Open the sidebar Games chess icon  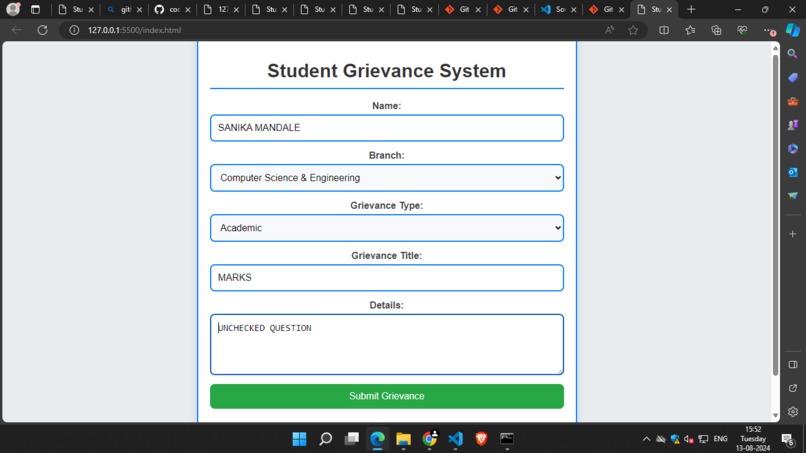click(x=793, y=125)
